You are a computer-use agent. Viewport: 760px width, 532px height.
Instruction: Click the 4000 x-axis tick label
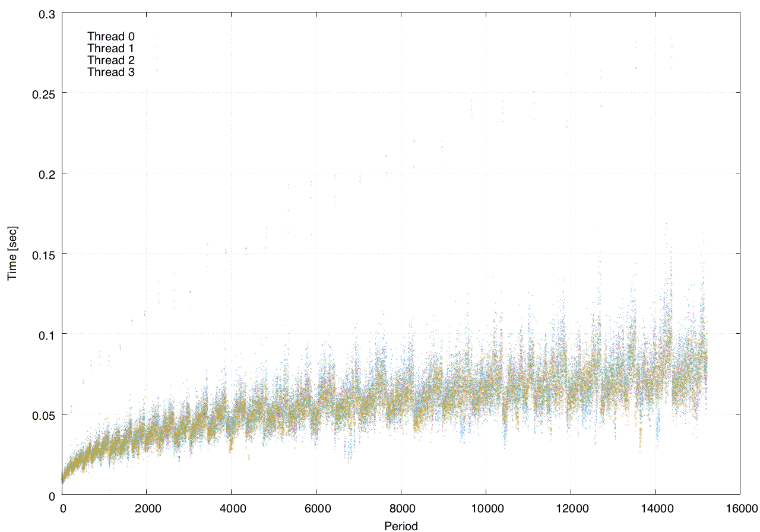coord(232,508)
